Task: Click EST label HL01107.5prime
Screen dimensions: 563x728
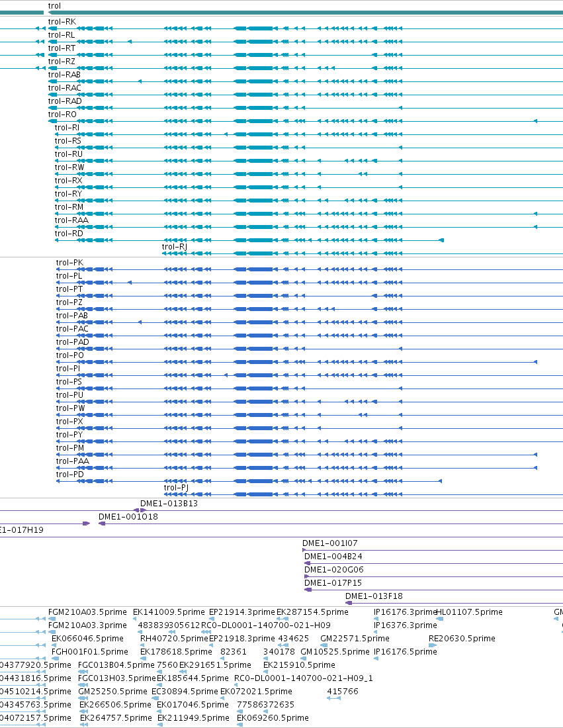Action: [469, 612]
